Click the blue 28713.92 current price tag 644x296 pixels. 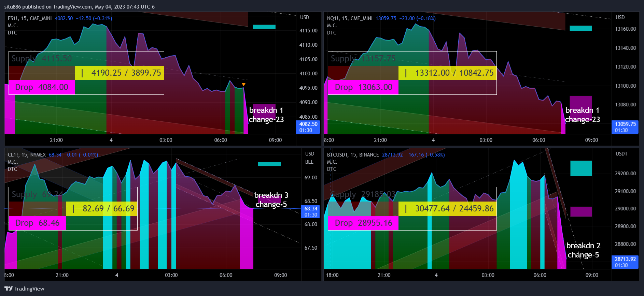pyautogui.click(x=625, y=262)
